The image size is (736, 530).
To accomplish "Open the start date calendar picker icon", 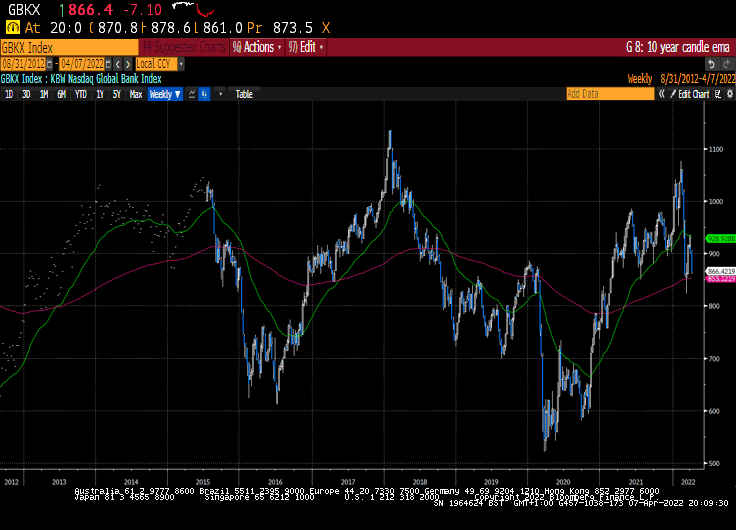I will point(50,64).
